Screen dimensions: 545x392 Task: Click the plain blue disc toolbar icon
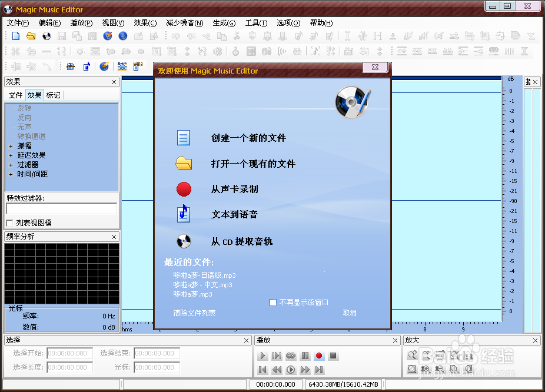click(122, 36)
